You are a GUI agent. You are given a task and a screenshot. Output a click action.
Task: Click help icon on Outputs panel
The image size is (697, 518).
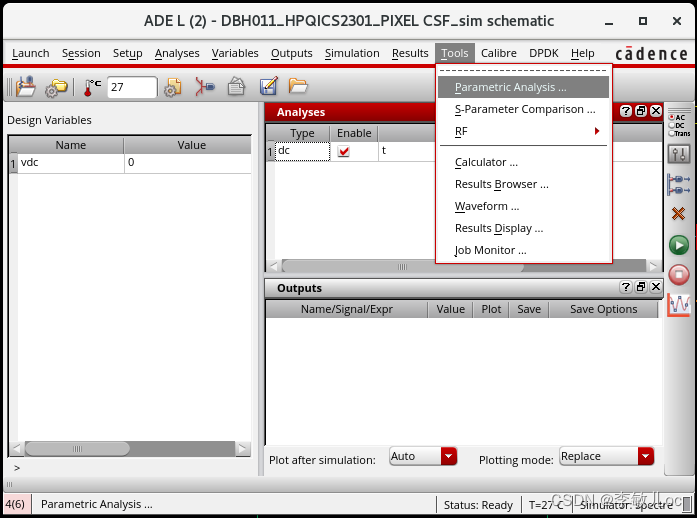[625, 287]
